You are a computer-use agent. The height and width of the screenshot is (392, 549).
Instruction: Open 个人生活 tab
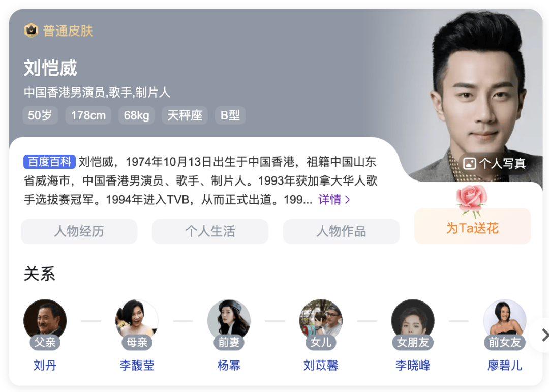210,231
